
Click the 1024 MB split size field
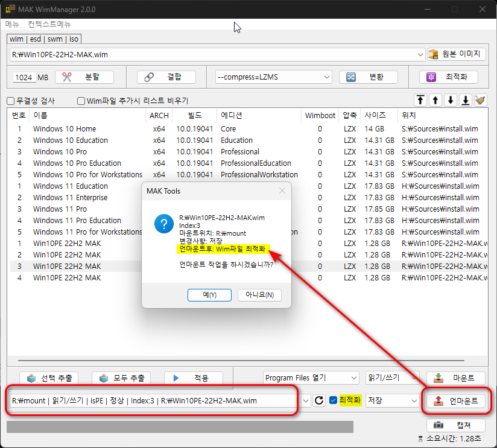(x=24, y=77)
